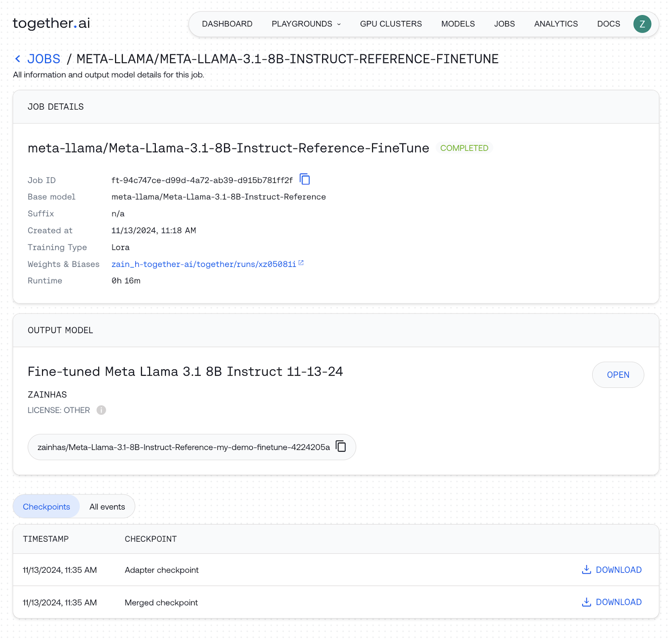672x641 pixels.
Task: Click the ZAINHAS owner label
Action: pyautogui.click(x=47, y=395)
